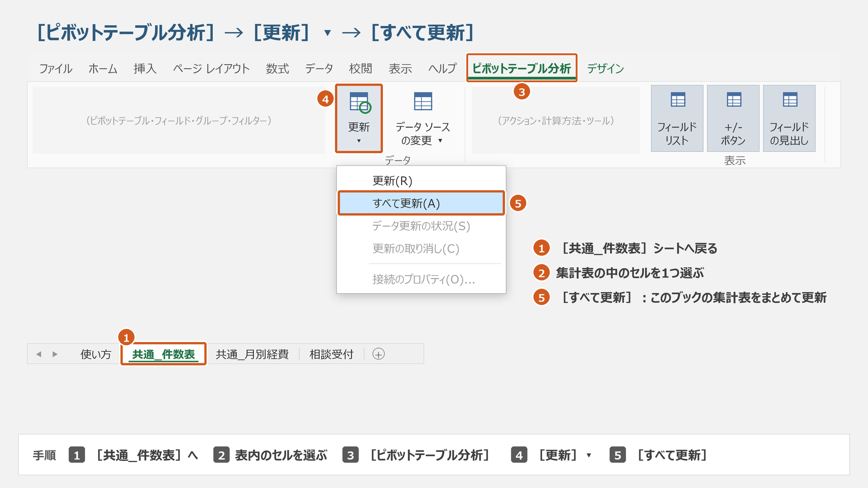Click the データ ソースの変更 icon

423,101
